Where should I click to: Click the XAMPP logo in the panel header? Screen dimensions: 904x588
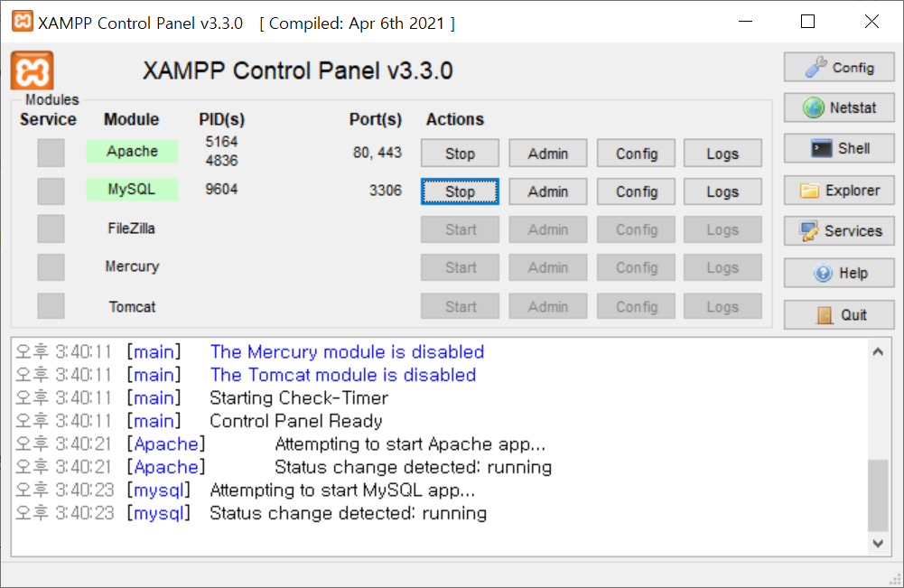[32, 70]
